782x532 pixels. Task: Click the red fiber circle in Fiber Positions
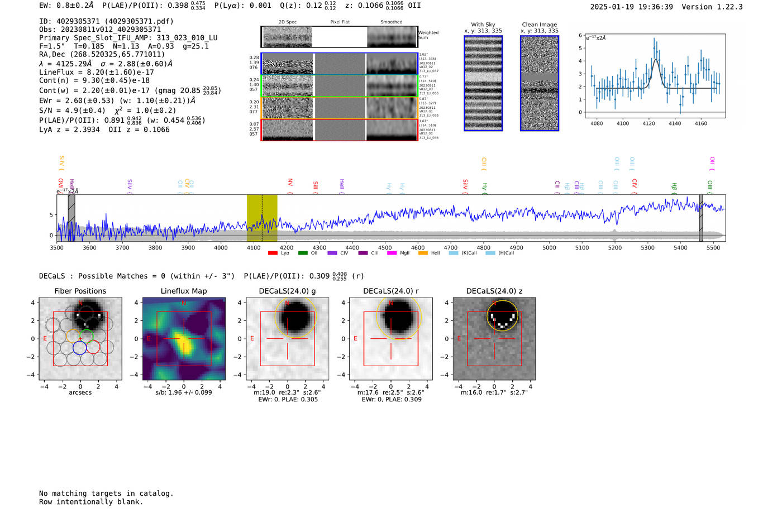point(93,347)
